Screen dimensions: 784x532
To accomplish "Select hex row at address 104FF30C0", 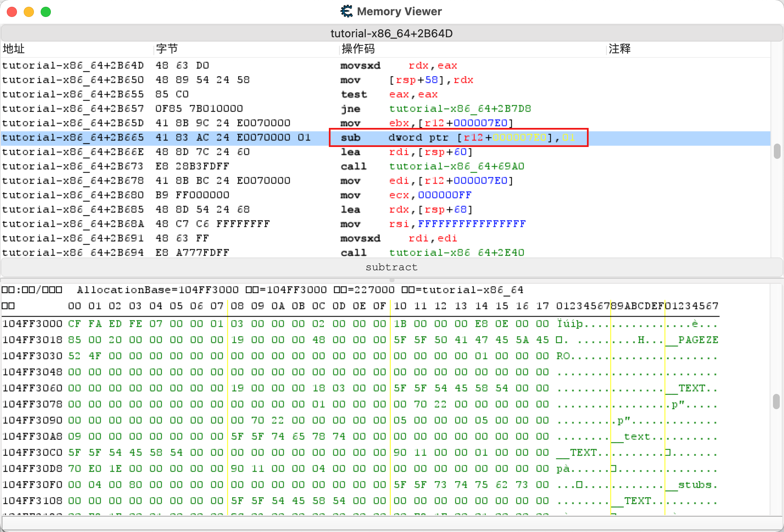I will coord(360,453).
